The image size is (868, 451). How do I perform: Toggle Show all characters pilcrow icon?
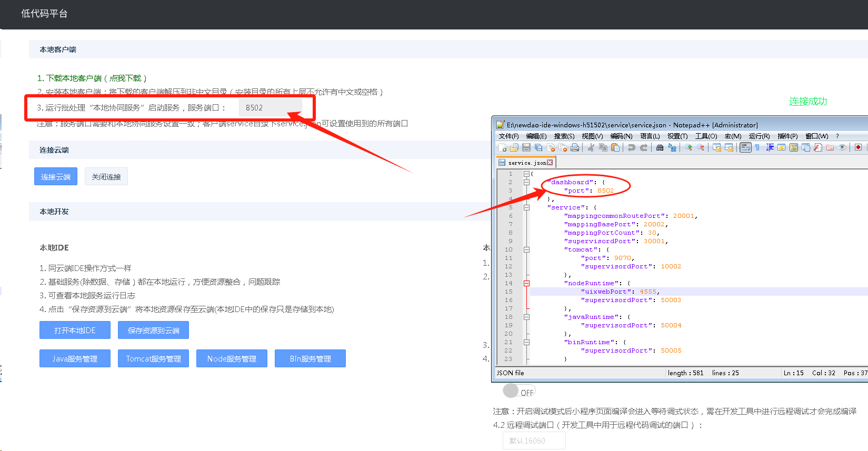point(757,147)
